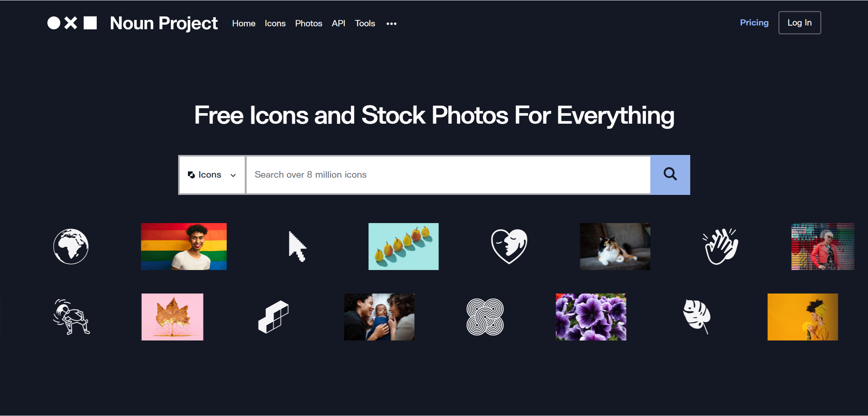This screenshot has width=868, height=416.
Task: Click the Log In button
Action: coord(799,23)
